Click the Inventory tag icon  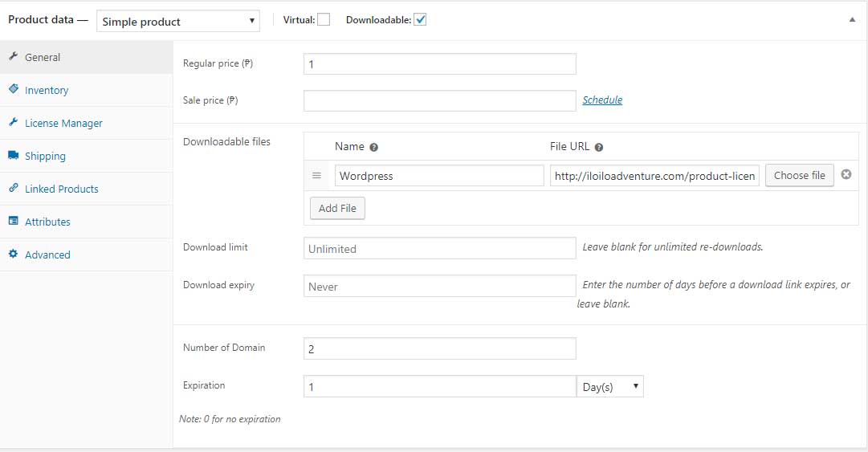pos(14,90)
